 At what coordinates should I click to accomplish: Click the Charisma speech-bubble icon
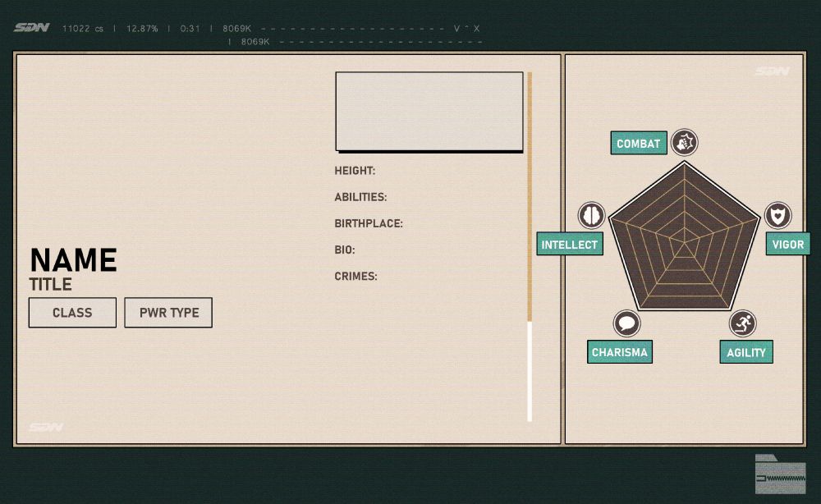coord(626,324)
